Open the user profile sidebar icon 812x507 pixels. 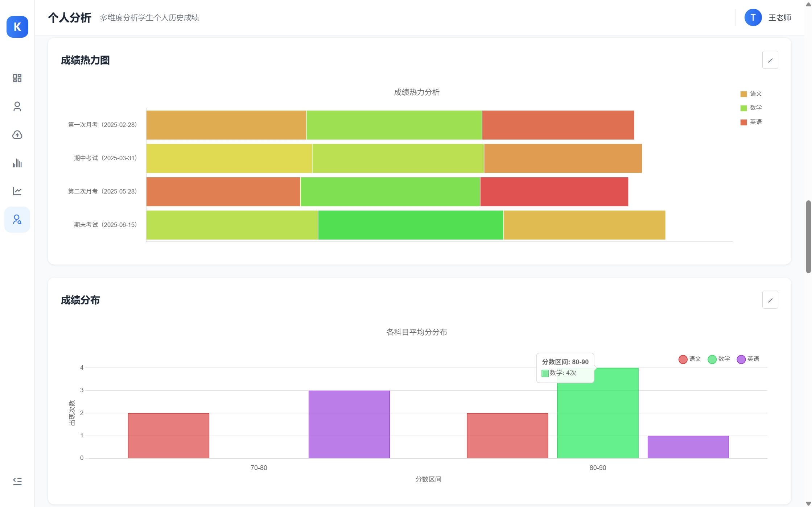click(x=17, y=107)
